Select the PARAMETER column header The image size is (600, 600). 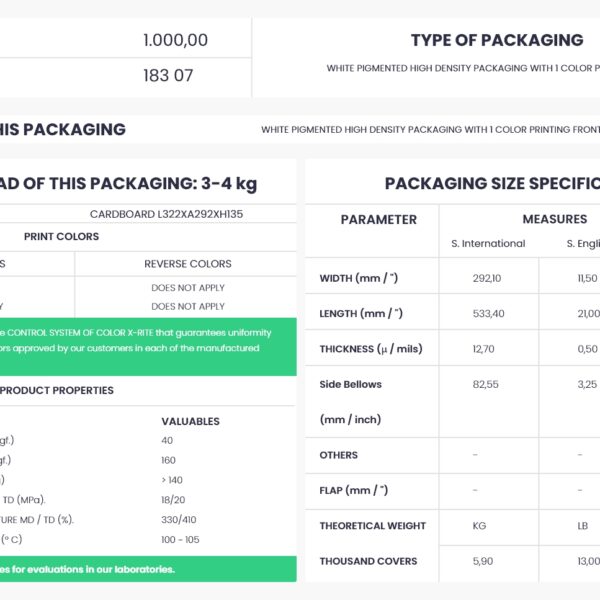pyautogui.click(x=378, y=220)
